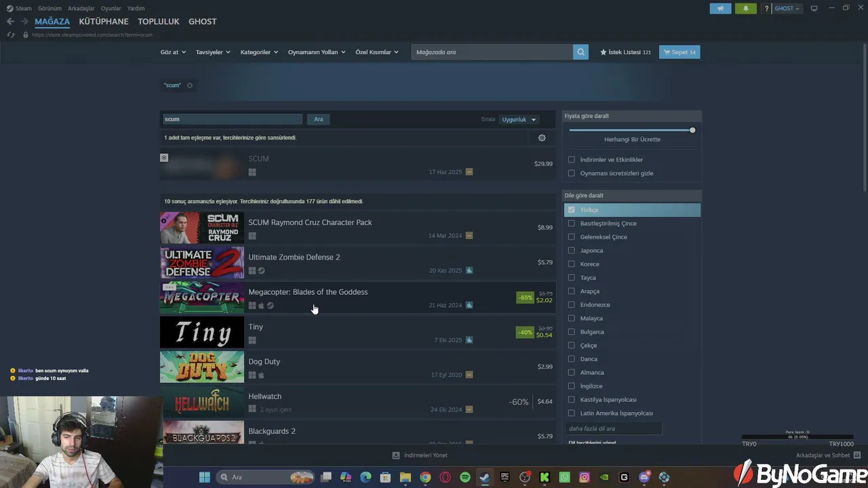Open Google Chrome from the taskbar
The image size is (868, 488).
425,477
